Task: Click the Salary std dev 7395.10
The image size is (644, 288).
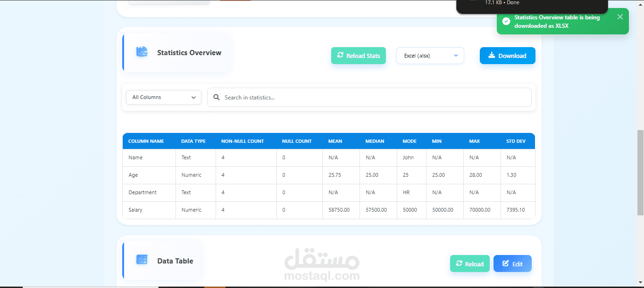Action: [515, 210]
